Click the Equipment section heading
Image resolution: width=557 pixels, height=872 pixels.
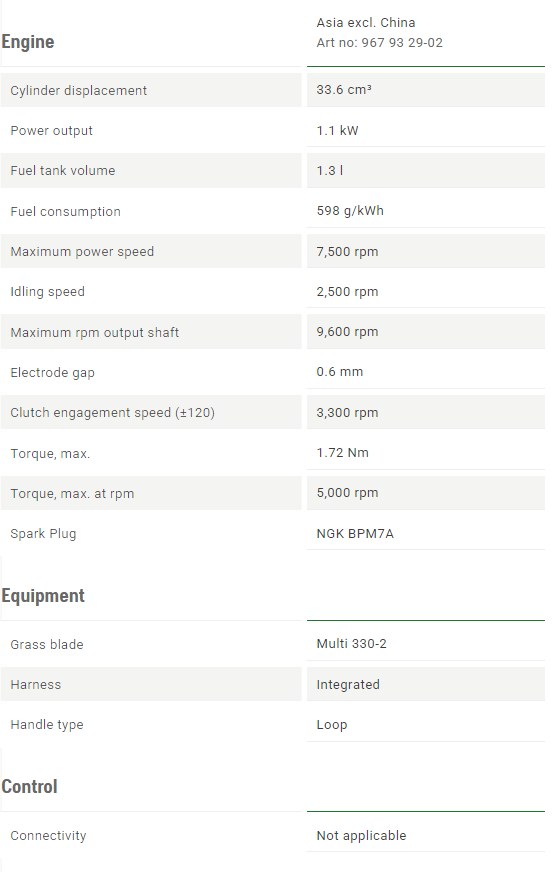(43, 596)
